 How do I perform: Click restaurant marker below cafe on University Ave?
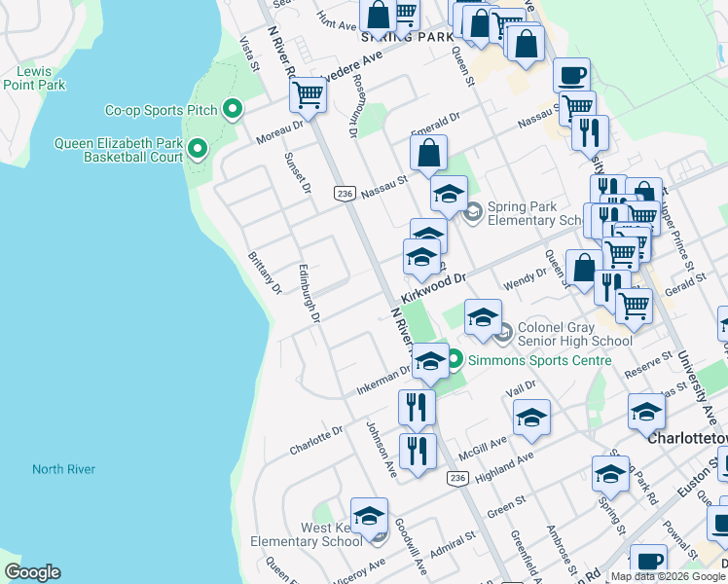590,134
